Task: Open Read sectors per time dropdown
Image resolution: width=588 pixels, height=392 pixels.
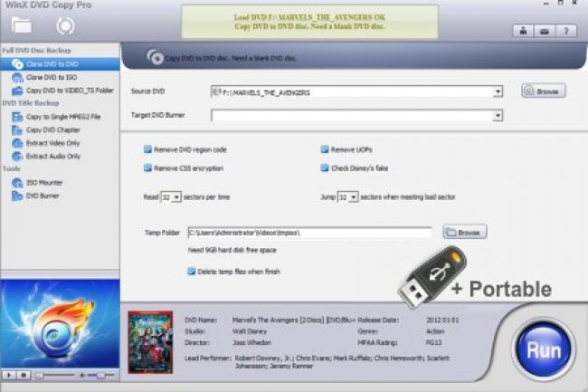Action: [175, 196]
